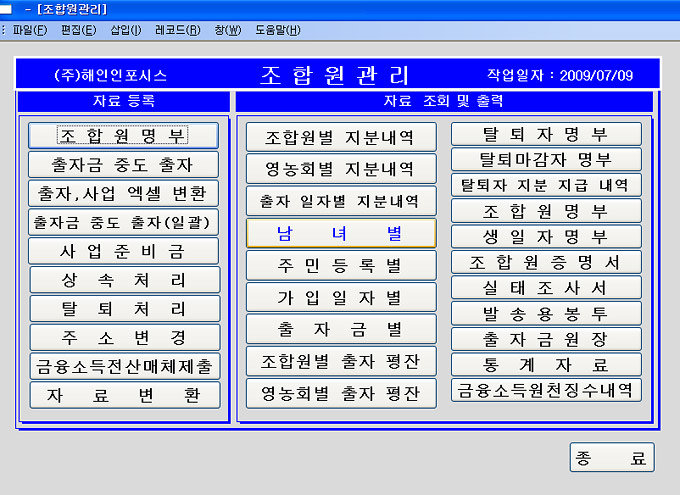
Task: Click the 생일자명부 button
Action: 546,236
